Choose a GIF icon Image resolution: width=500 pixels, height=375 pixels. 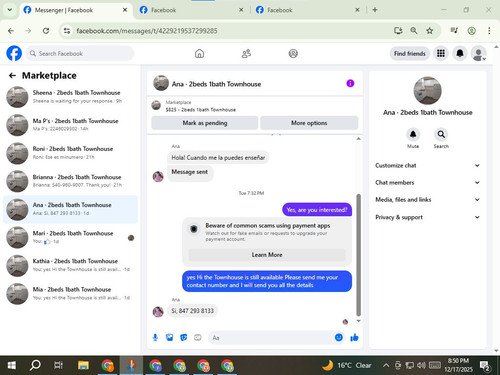pos(198,338)
